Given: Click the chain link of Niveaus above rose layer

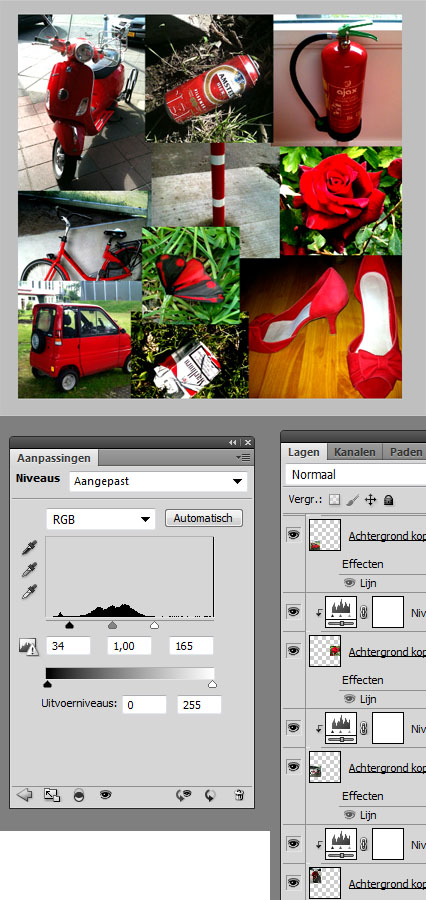Looking at the screenshot, I should point(363,612).
